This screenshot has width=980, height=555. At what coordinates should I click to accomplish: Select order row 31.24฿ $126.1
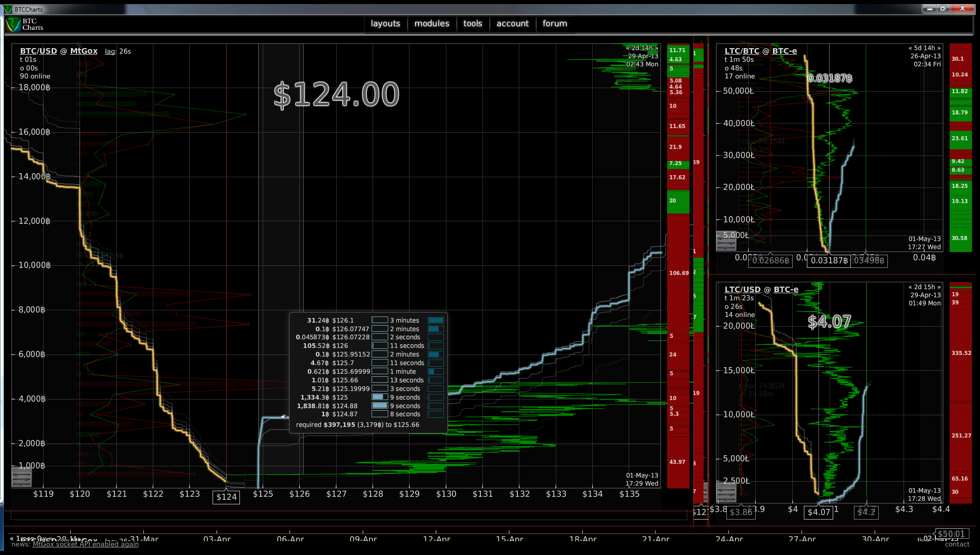pyautogui.click(x=369, y=320)
